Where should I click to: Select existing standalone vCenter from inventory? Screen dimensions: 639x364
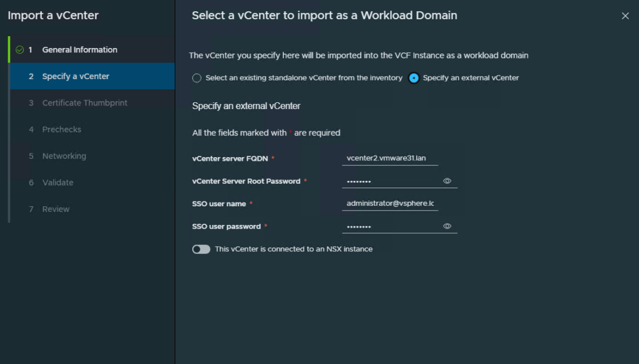pos(197,78)
